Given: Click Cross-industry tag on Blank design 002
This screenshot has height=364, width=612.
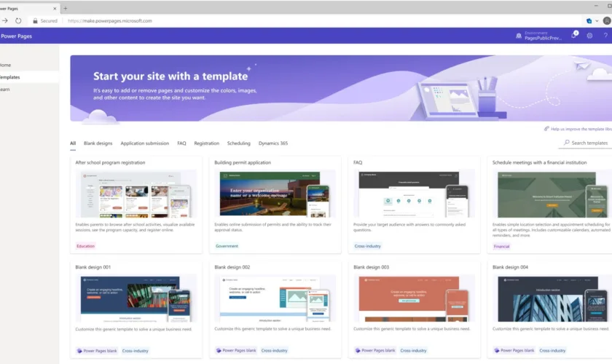Looking at the screenshot, I should [x=275, y=350].
